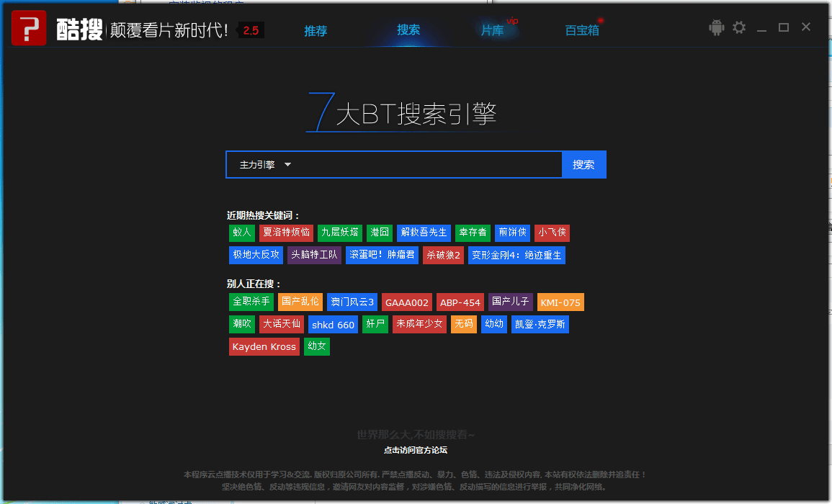
Task: Open the 片库 vip tab
Action: click(493, 30)
